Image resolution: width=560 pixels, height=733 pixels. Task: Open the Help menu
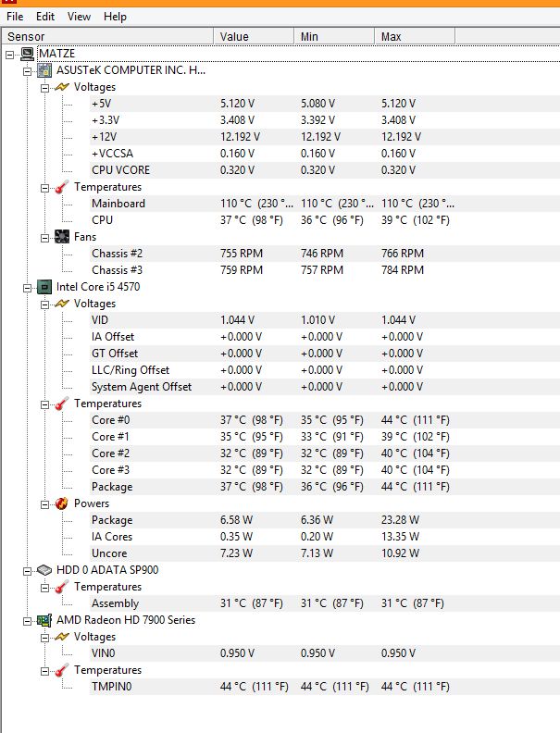pos(115,17)
